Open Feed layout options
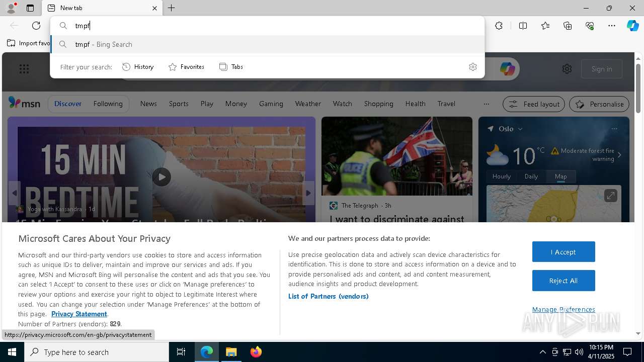Screen dimensions: 644x362 pos(534,104)
